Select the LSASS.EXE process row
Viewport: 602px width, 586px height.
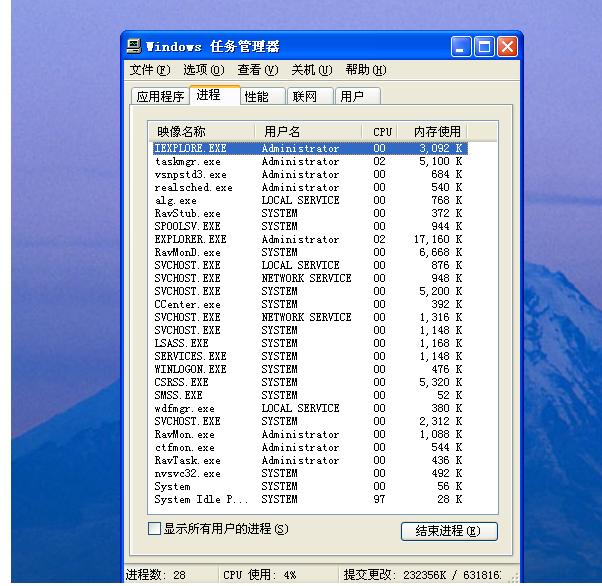(x=310, y=343)
